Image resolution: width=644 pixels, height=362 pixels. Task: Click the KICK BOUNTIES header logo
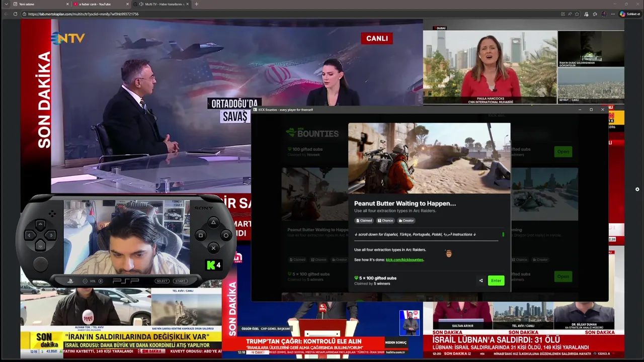[x=312, y=133]
